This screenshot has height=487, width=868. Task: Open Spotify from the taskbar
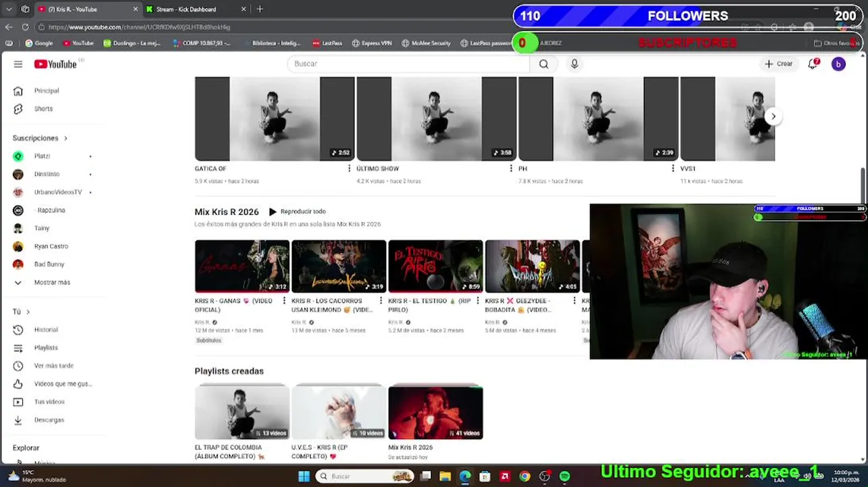pos(564,477)
